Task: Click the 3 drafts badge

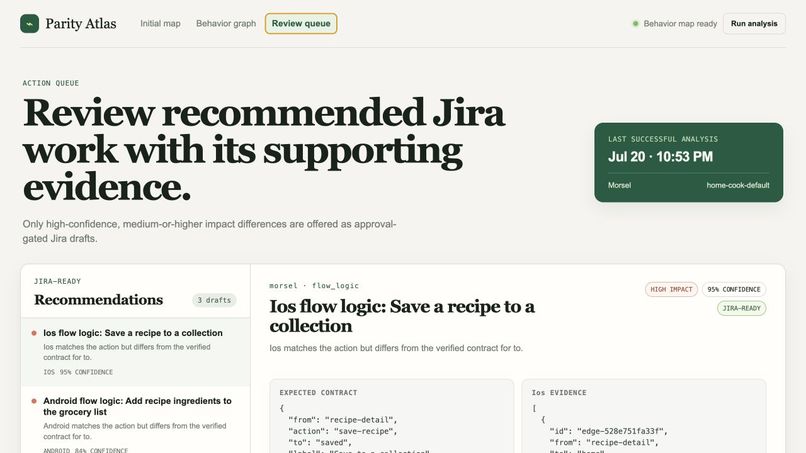Action: [x=214, y=300]
